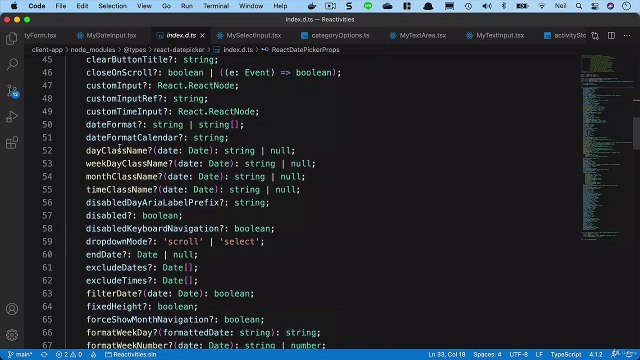Screen dimensions: 640x360
Task: Switch to the MyTextArea.tsx tab
Action: 418,36
